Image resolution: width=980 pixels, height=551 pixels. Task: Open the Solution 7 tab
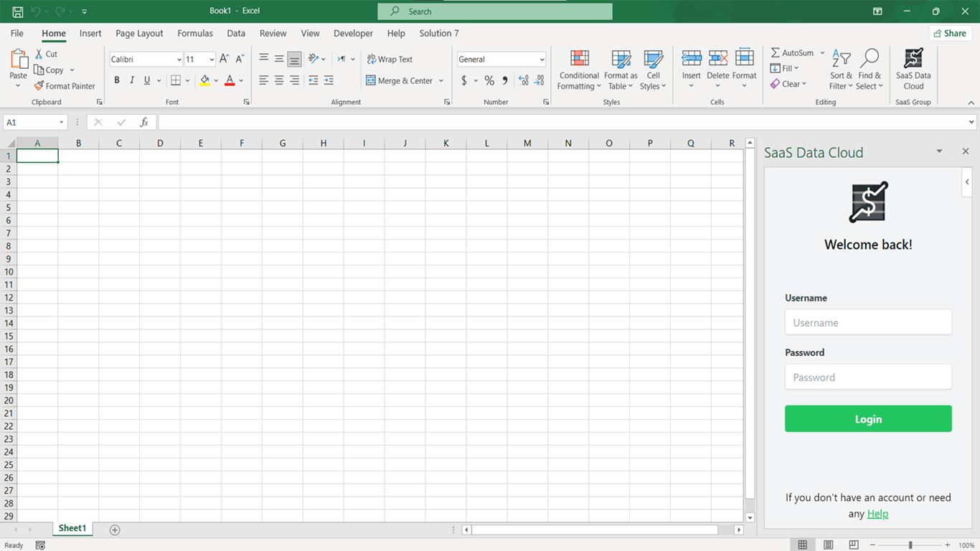pos(439,33)
